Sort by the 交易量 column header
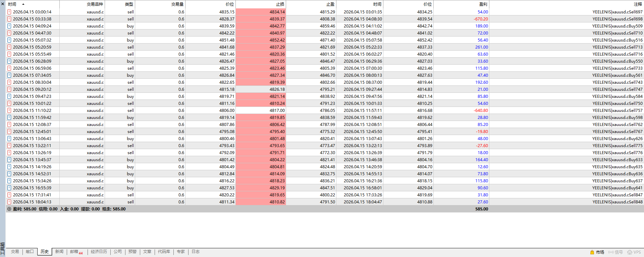The image size is (644, 257). (160, 4)
